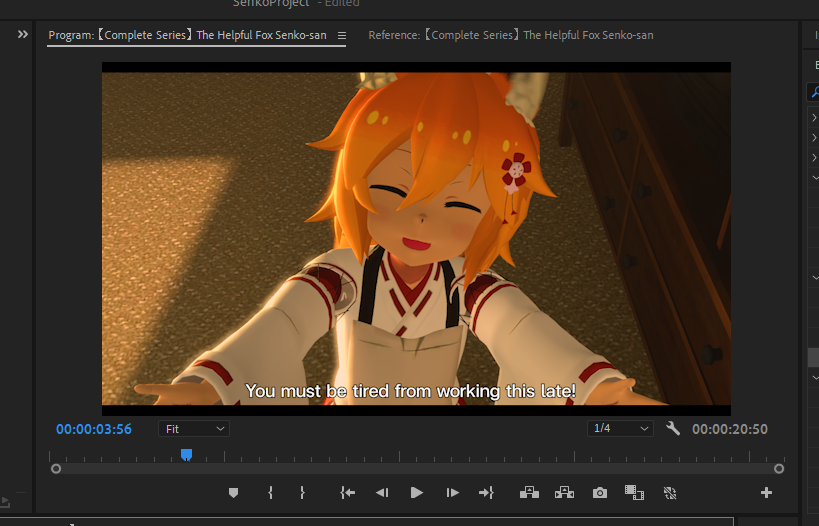Viewport: 819px width, 526px height.
Task: Click the Lift button
Action: pyautogui.click(x=529, y=492)
